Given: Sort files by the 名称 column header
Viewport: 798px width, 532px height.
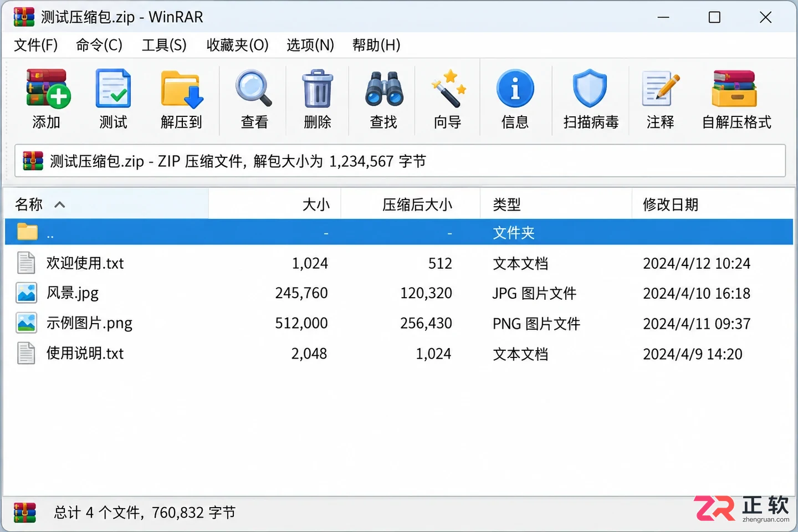Looking at the screenshot, I should coord(106,204).
